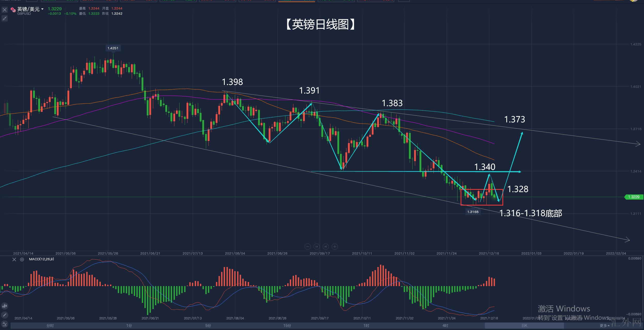Click the zoom in plus chart button

pos(335,247)
